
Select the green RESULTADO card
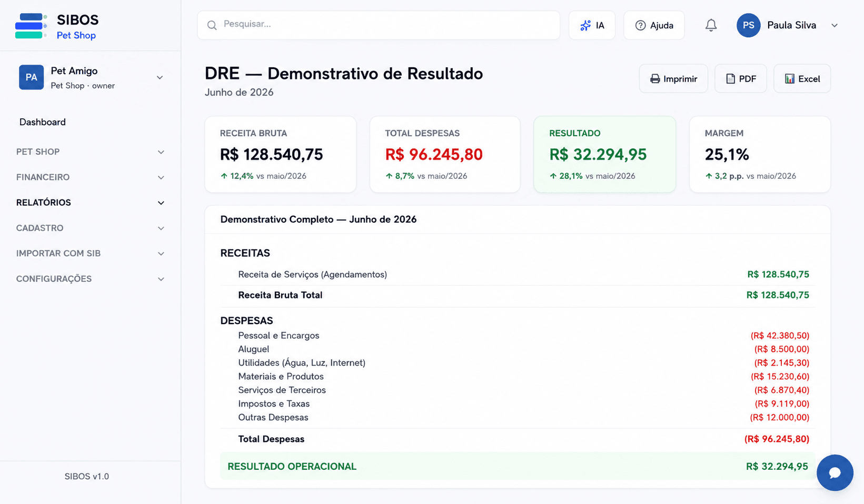pos(604,154)
